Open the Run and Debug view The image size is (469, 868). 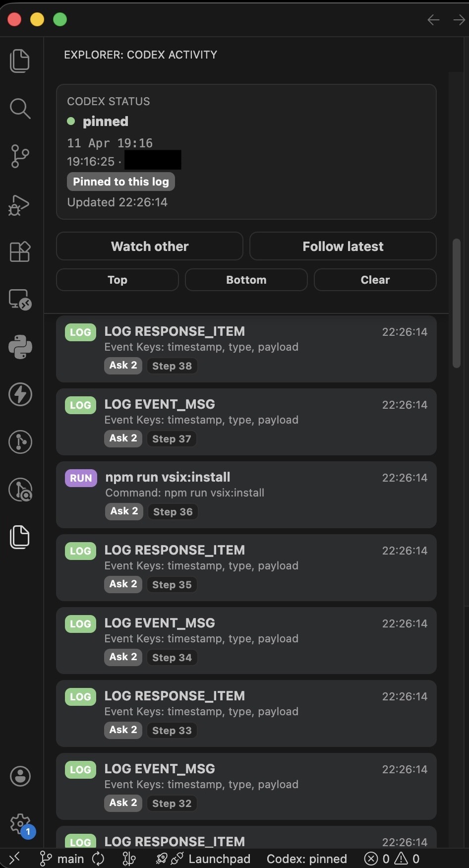pyautogui.click(x=20, y=205)
